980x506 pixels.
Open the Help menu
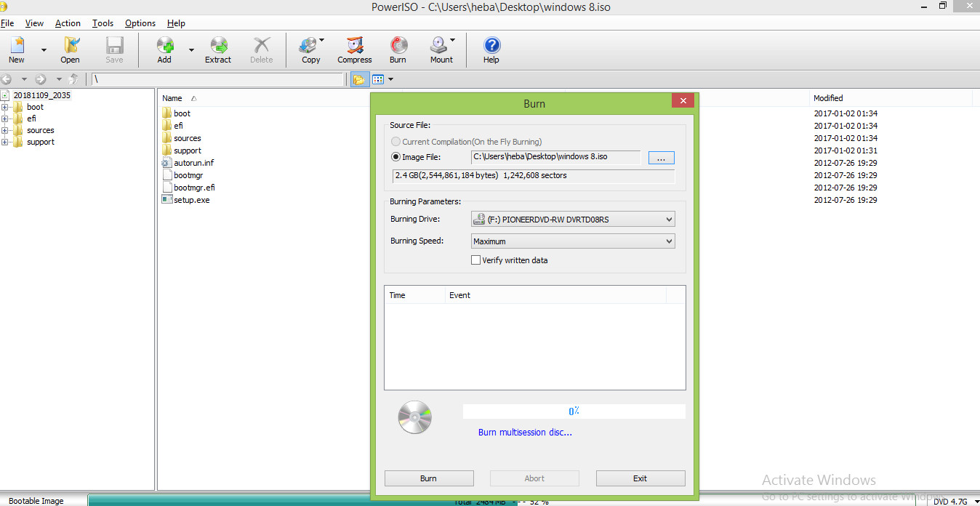point(176,23)
